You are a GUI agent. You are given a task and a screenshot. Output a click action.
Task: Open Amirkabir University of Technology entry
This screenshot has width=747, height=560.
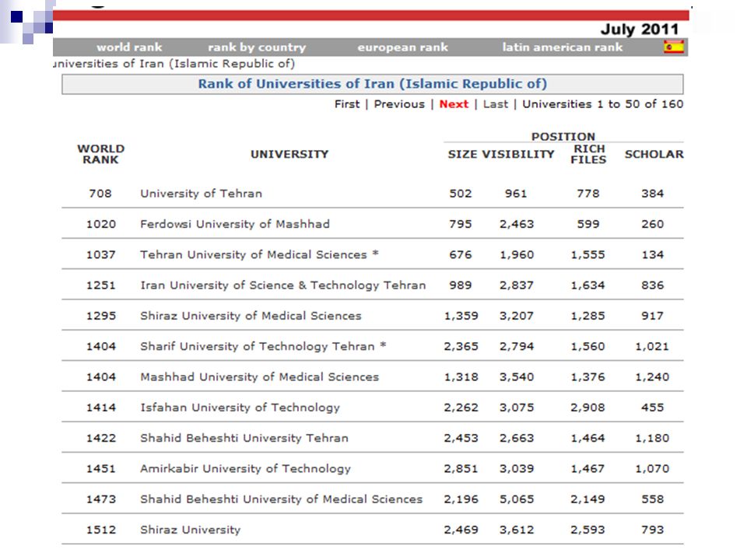click(245, 468)
